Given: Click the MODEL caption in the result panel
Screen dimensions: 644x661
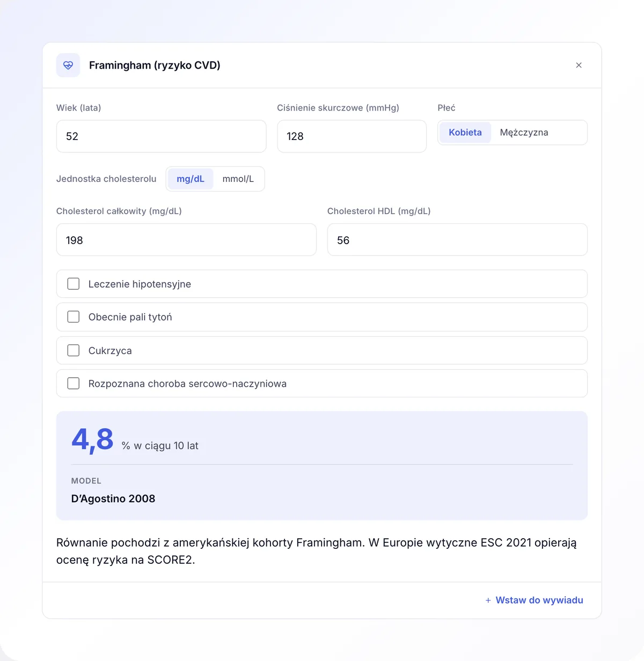Looking at the screenshot, I should click(86, 481).
